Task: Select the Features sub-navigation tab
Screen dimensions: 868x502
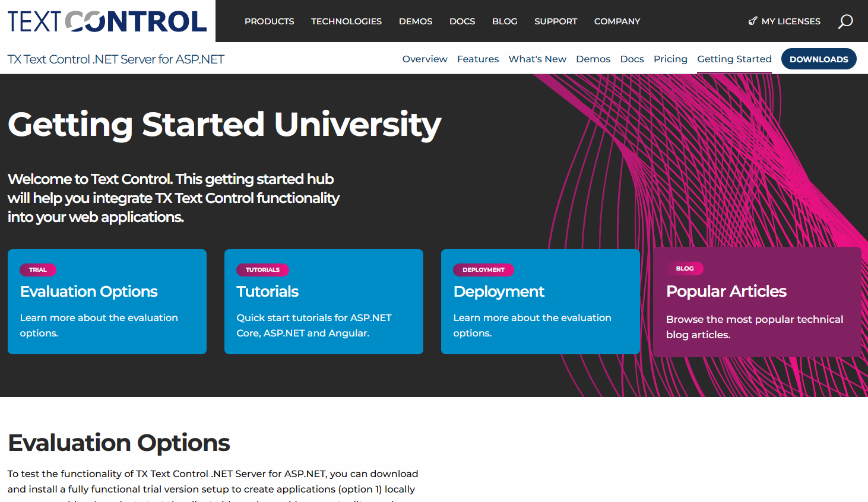Action: 478,59
